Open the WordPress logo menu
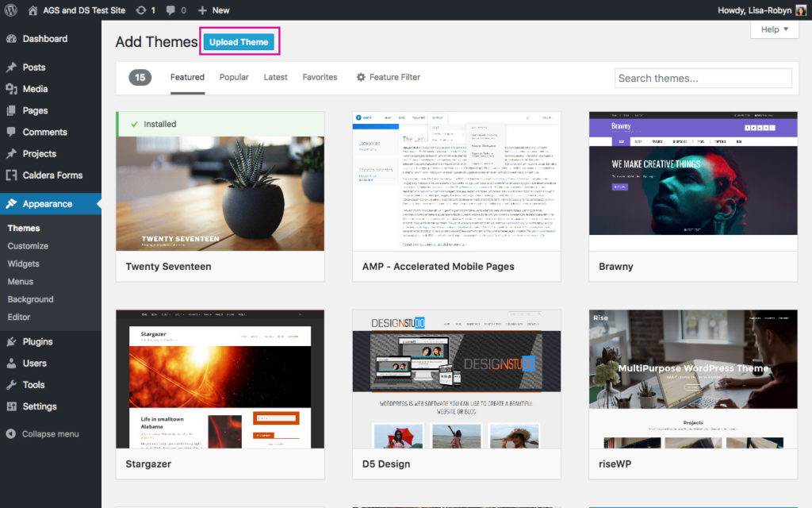 pos(11,10)
